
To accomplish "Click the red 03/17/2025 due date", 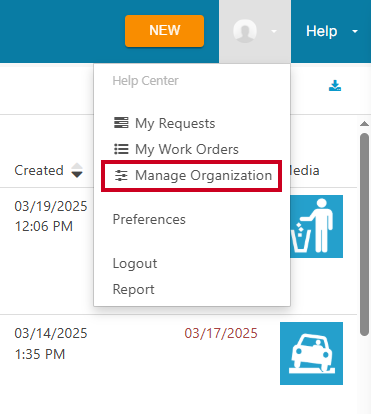I will 221,333.
